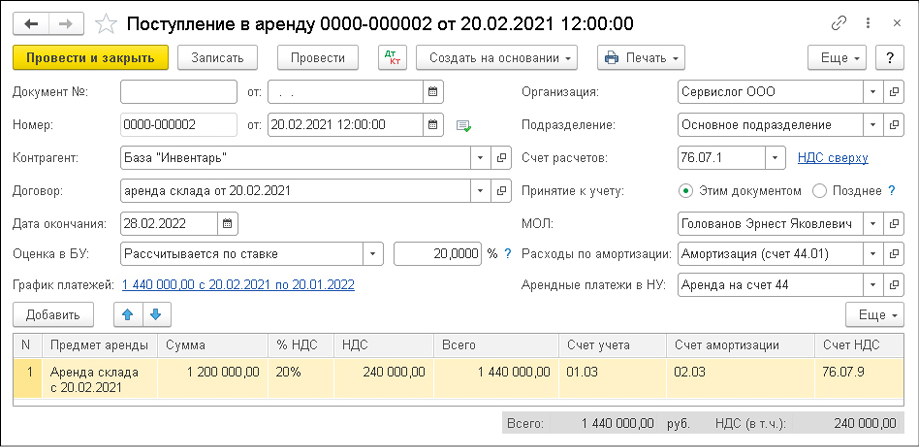
Task: Open the Создать на основании menu
Action: (x=497, y=57)
